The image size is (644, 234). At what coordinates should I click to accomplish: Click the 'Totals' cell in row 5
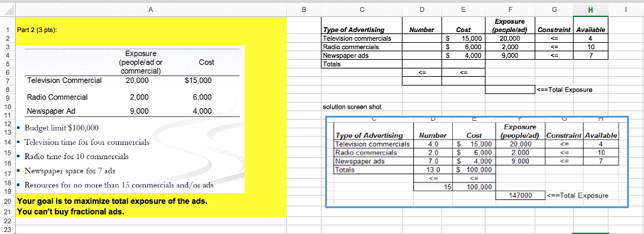[362, 64]
